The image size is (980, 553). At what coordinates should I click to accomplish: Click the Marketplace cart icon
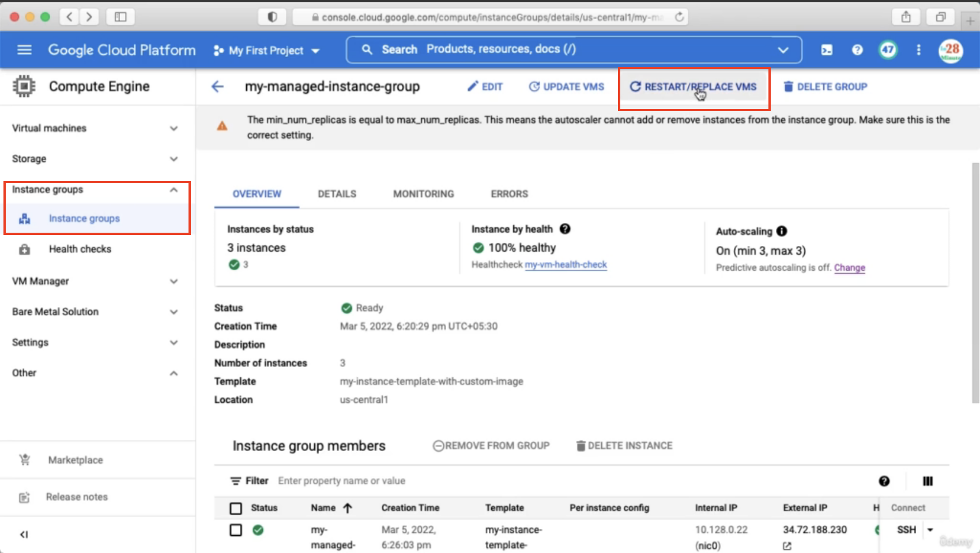pyautogui.click(x=24, y=460)
